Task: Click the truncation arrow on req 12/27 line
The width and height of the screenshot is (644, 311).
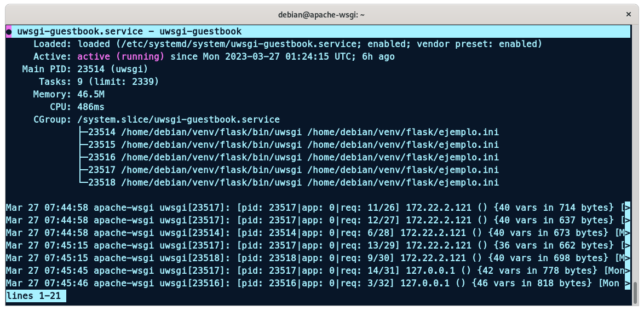Action: pyautogui.click(x=627, y=220)
